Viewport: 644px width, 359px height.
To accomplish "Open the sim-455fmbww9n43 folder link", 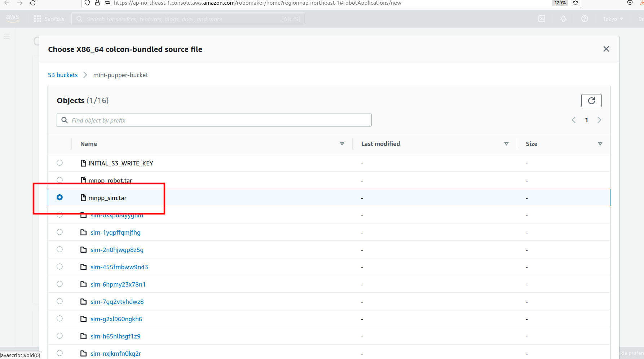I will 119,267.
